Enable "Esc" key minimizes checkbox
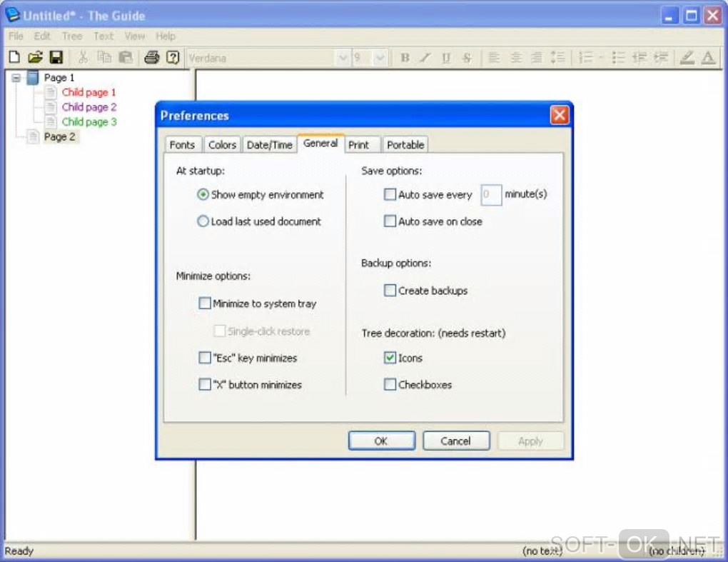This screenshot has width=728, height=562. pos(205,358)
